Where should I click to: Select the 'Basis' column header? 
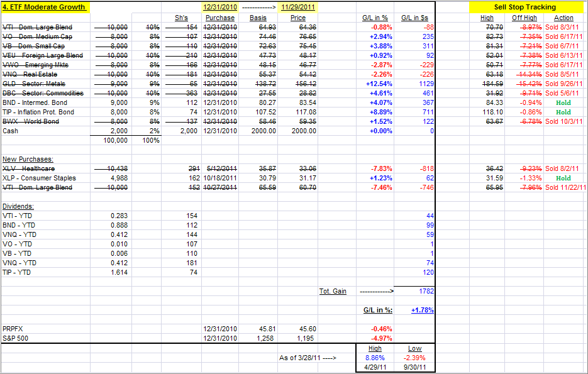[x=258, y=18]
